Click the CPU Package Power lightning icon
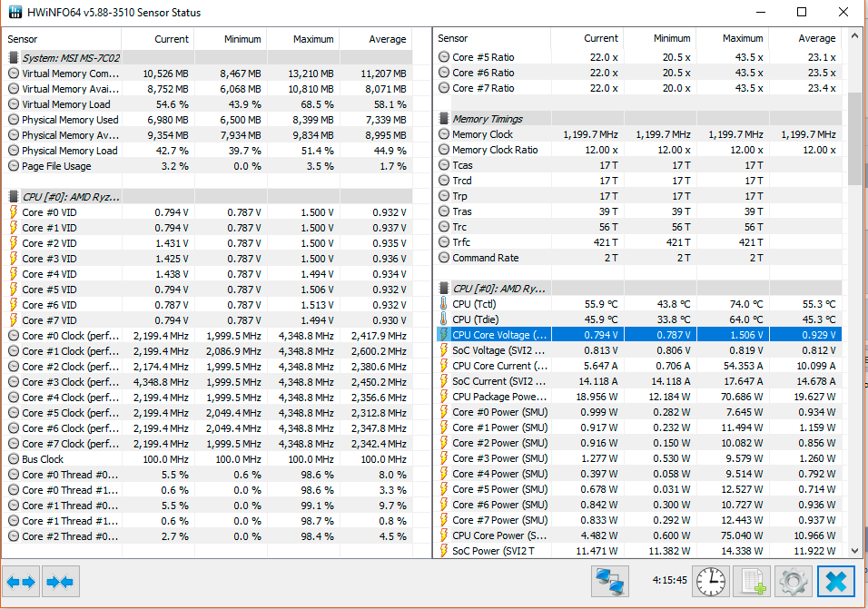 click(443, 397)
